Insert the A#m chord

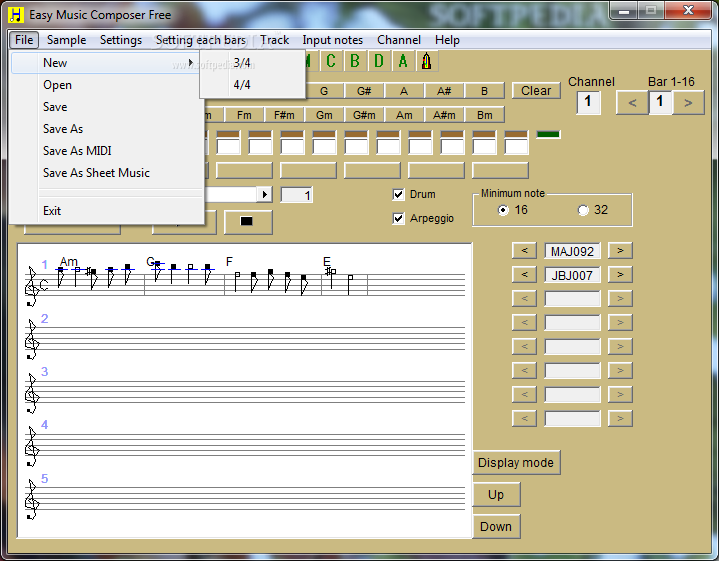[444, 115]
